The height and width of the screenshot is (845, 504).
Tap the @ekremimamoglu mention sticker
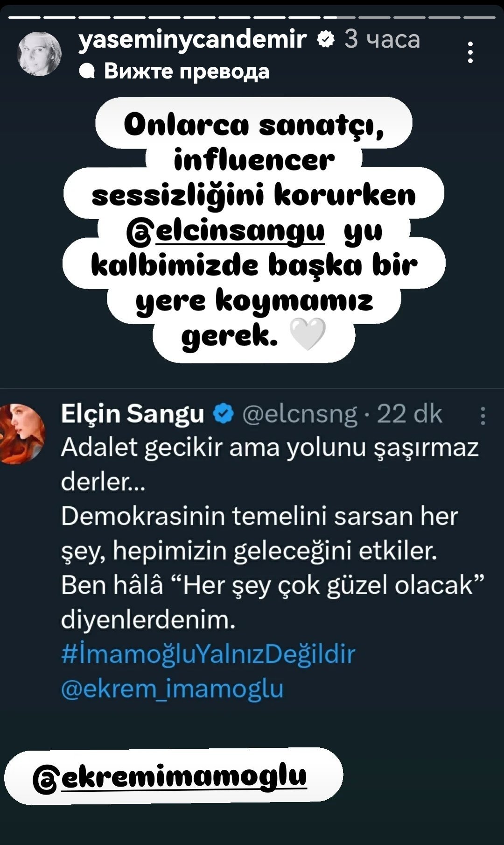[x=174, y=776]
